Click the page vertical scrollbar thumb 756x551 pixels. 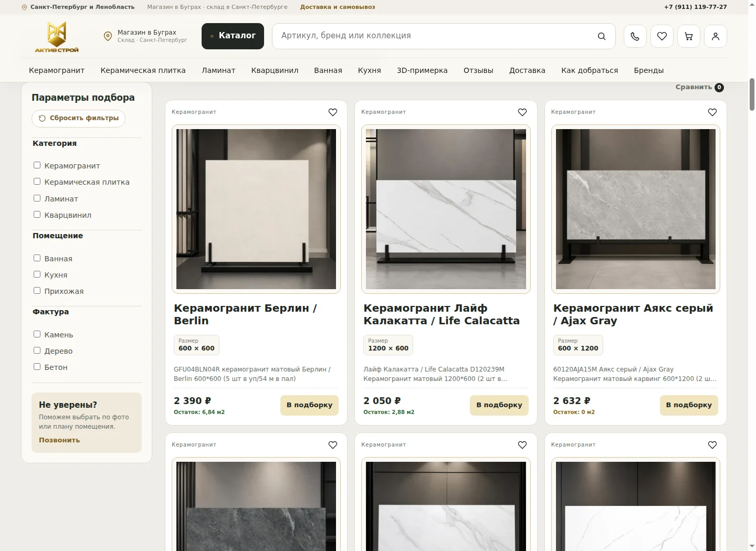point(752,94)
